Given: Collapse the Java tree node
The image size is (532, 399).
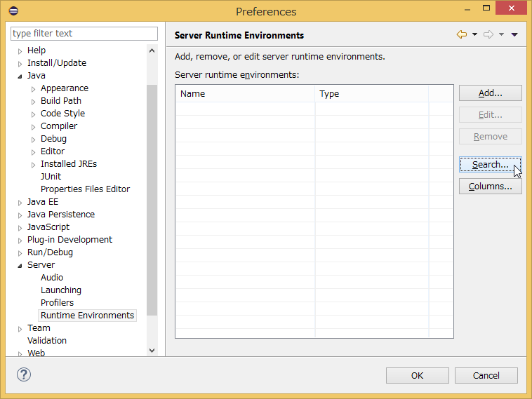Looking at the screenshot, I should (x=20, y=76).
